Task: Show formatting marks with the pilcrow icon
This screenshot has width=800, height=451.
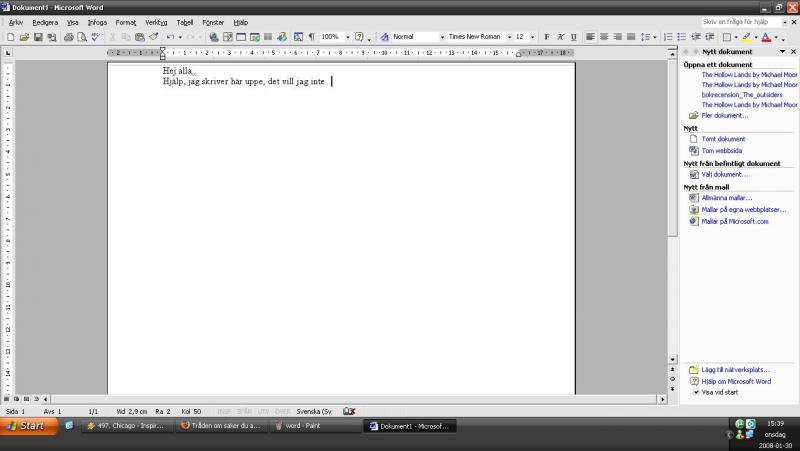Action: point(311,37)
